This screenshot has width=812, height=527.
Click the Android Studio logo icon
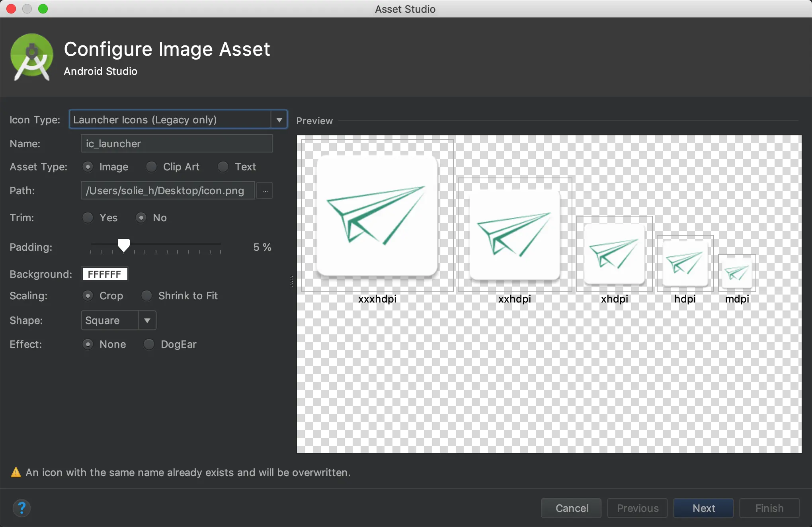click(32, 57)
